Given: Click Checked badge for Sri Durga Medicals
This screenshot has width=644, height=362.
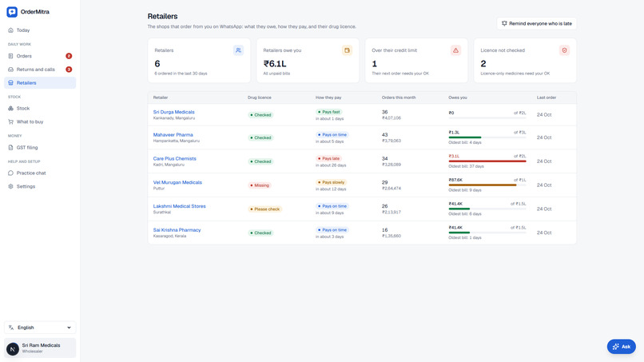Looking at the screenshot, I should tap(260, 115).
